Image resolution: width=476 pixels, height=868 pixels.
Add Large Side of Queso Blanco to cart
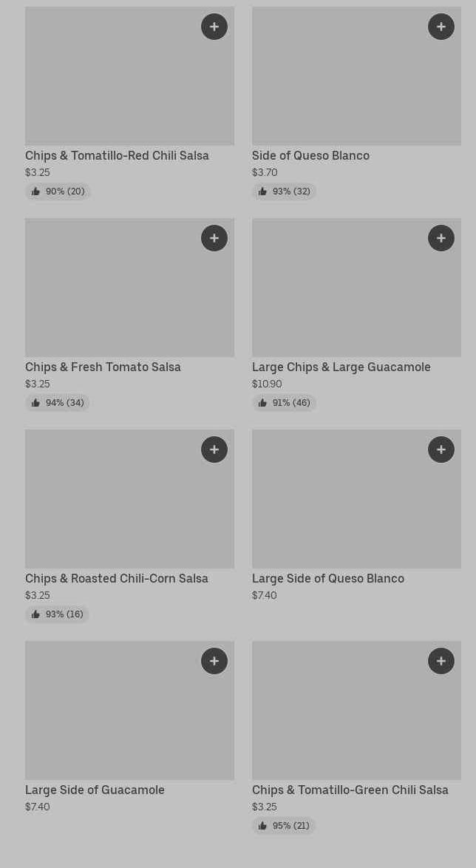441,450
